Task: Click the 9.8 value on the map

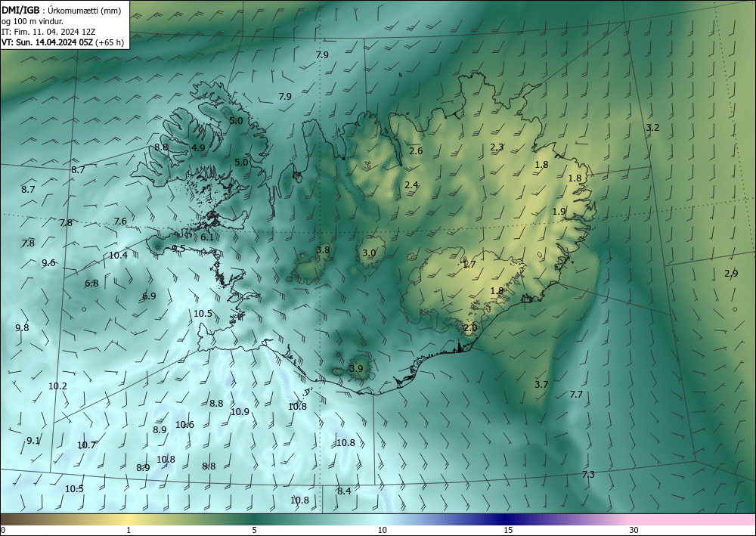Action: pos(22,328)
